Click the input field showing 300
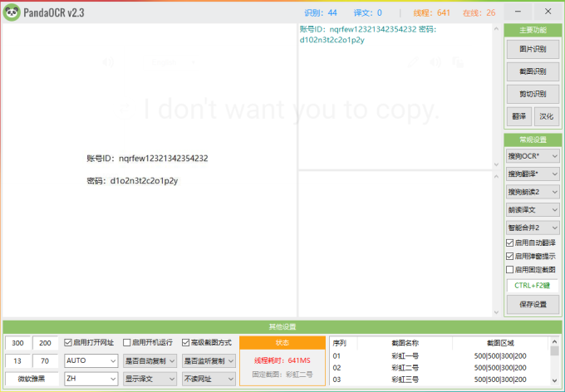 pyautogui.click(x=17, y=343)
